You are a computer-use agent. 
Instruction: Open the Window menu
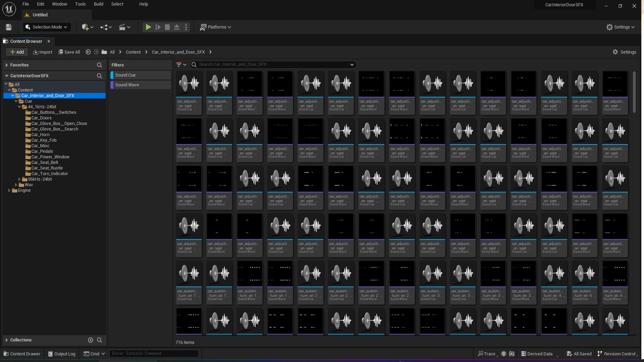(x=59, y=4)
